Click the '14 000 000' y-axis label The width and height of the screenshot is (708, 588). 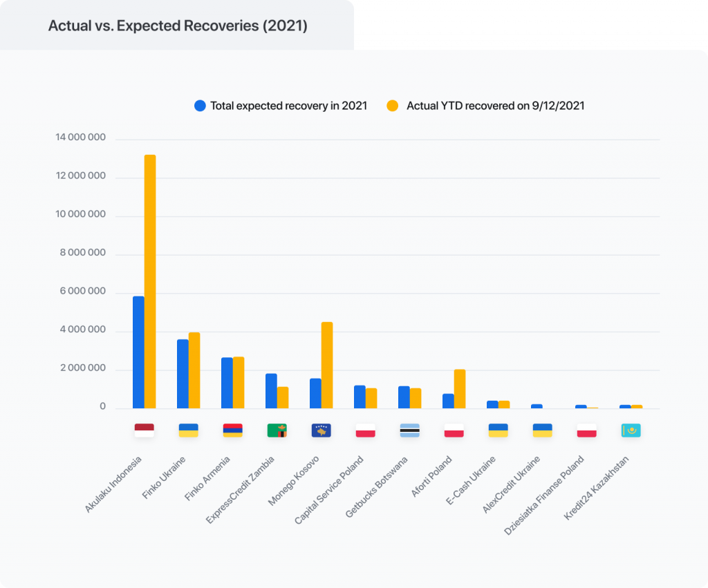pos(80,137)
